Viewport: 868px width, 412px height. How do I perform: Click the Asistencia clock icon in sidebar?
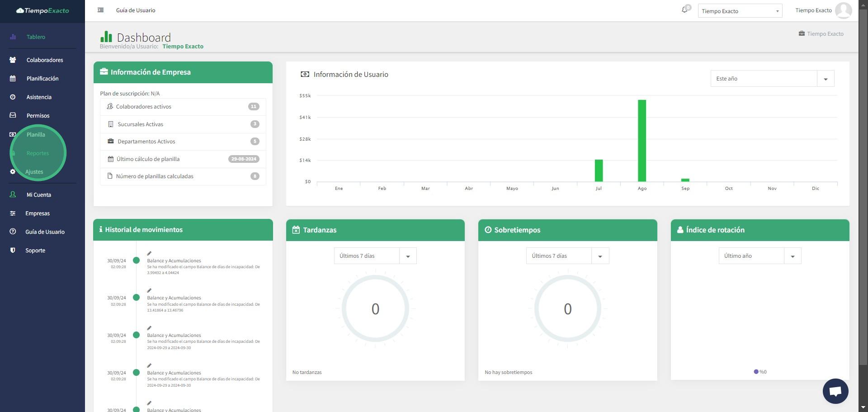pos(13,97)
